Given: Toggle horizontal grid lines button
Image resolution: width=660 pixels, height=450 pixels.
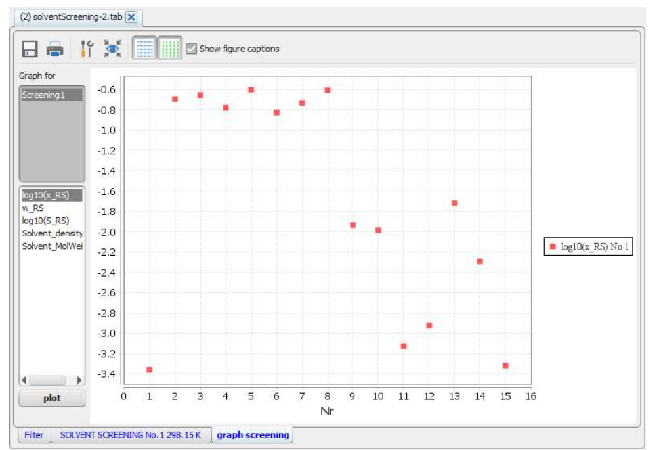Looking at the screenshot, I should pyautogui.click(x=144, y=49).
